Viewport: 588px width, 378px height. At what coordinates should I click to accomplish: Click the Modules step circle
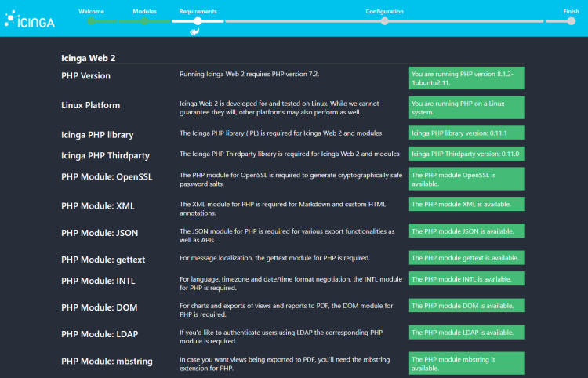(144, 21)
